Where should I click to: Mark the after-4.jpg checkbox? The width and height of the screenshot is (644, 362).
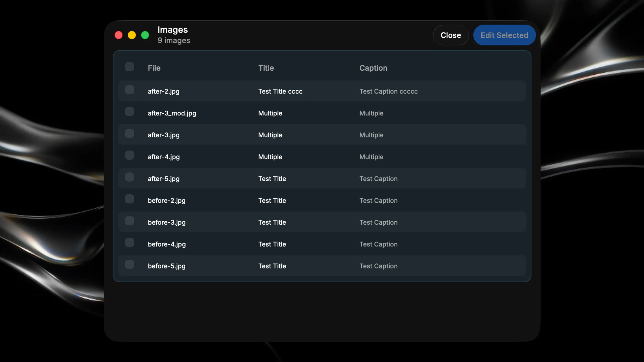pyautogui.click(x=129, y=155)
